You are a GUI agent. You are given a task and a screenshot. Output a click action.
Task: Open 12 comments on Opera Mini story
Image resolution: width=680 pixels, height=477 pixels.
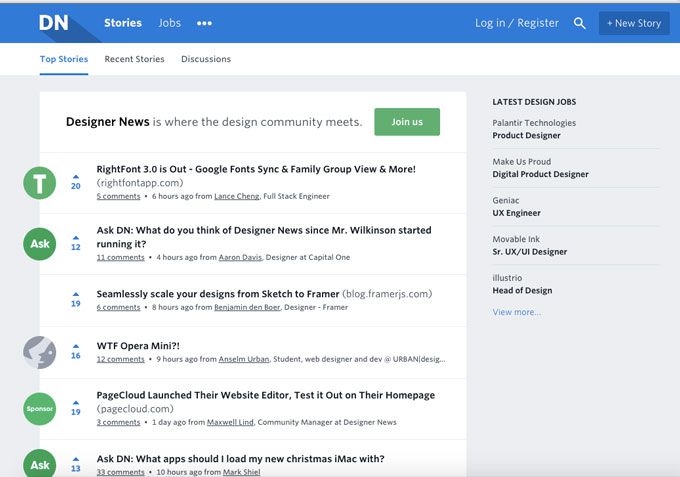(121, 359)
